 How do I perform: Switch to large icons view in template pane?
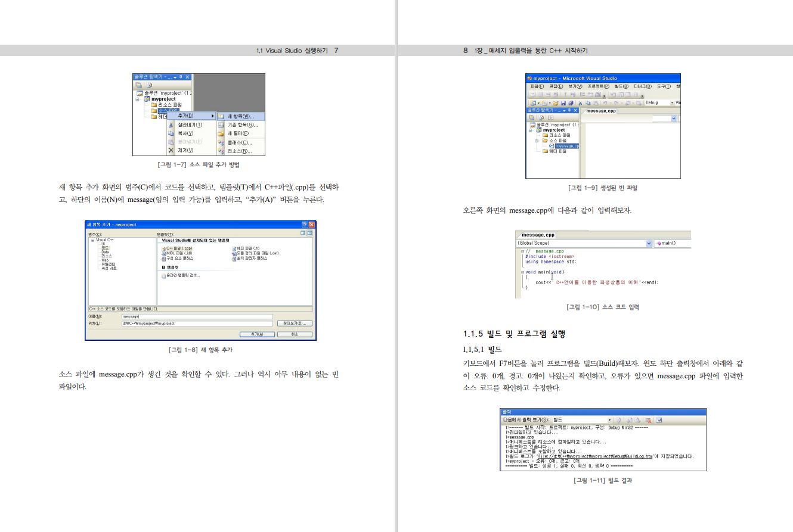[x=303, y=233]
